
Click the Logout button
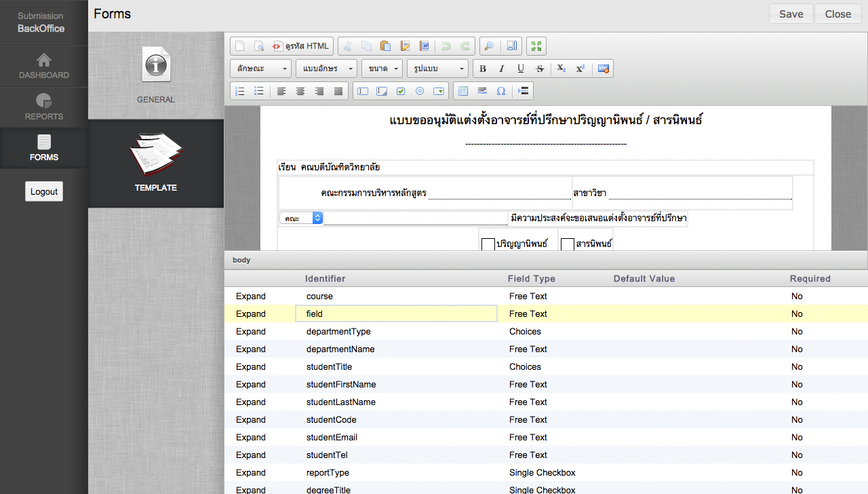coord(44,191)
